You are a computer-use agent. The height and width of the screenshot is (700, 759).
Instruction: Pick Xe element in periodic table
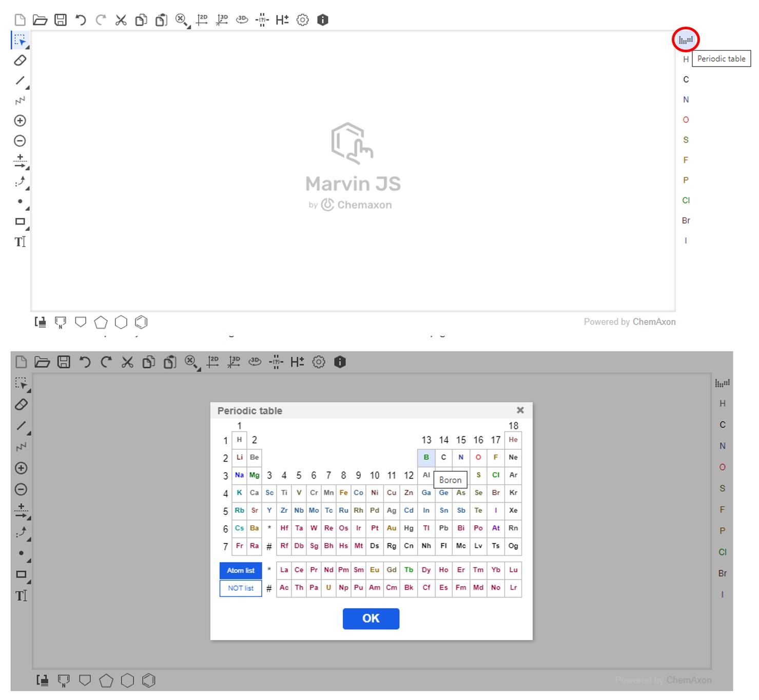(x=513, y=511)
